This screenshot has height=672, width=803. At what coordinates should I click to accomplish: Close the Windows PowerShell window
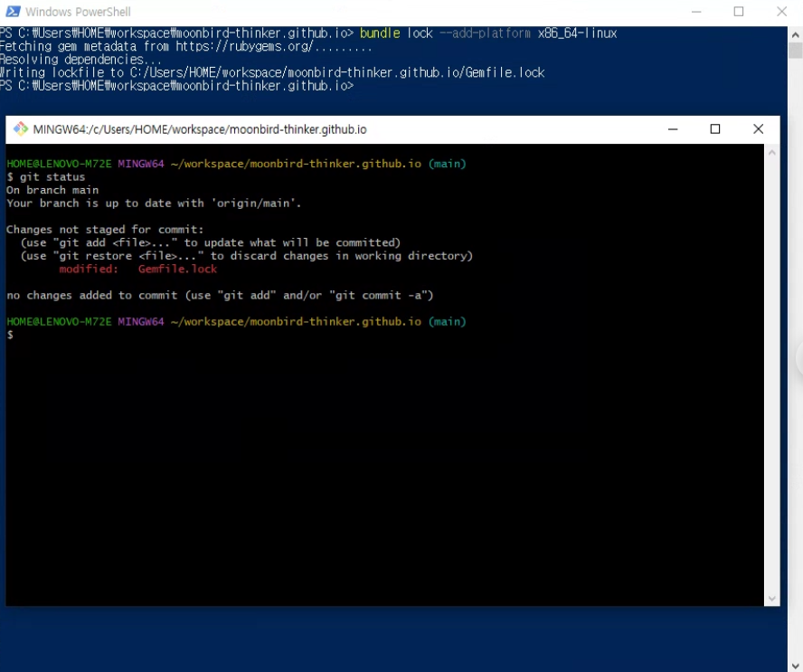781,11
